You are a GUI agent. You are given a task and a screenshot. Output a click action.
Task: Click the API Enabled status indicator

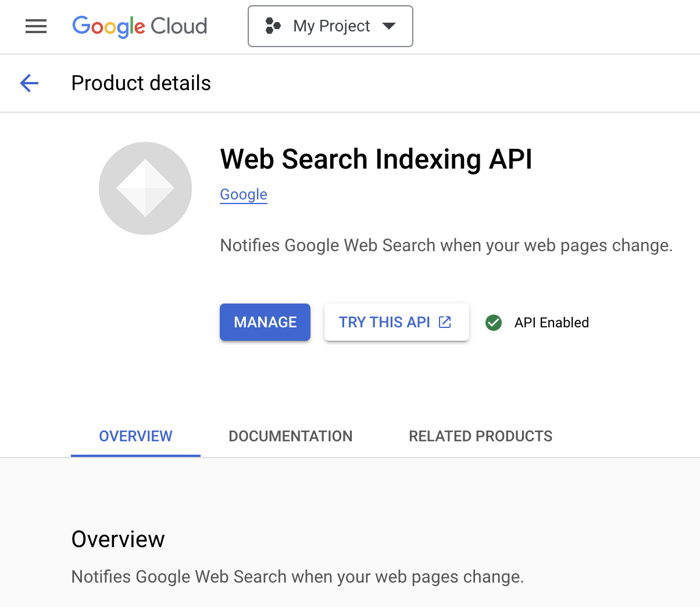537,322
